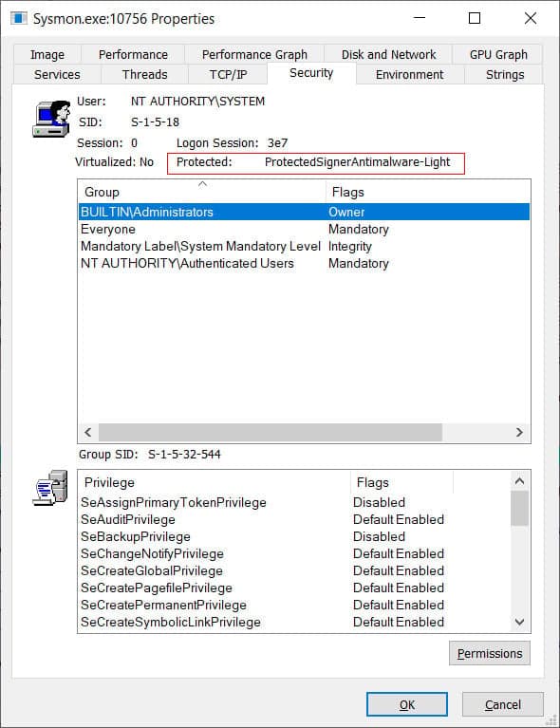Select SeAssignPrimaryTokenPrivilege row

coord(294,502)
